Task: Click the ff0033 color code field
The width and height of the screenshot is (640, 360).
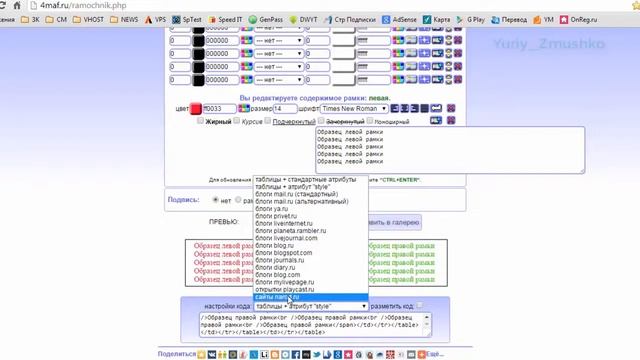Action: pyautogui.click(x=220, y=109)
